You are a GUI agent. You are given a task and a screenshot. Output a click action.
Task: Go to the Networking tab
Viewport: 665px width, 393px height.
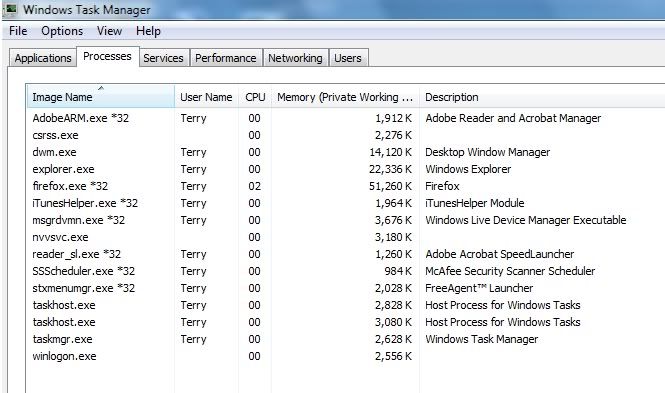pyautogui.click(x=295, y=58)
